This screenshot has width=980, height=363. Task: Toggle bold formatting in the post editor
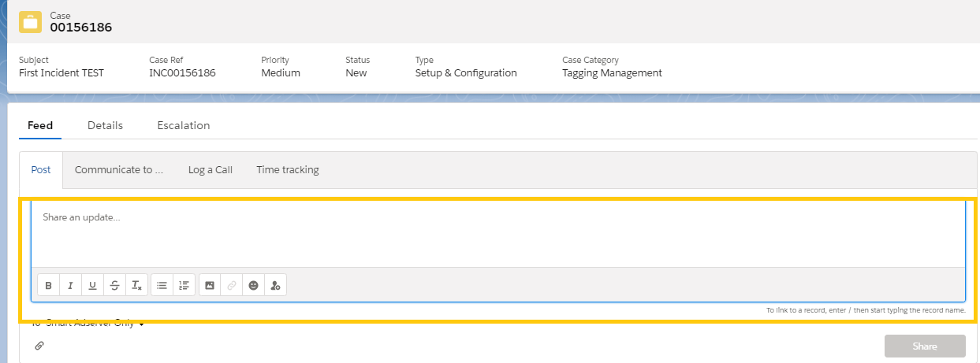[x=48, y=285]
